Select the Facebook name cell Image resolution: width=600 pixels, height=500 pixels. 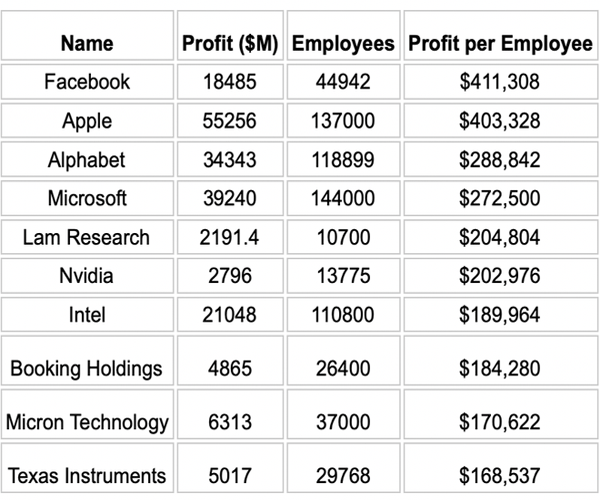point(87,82)
